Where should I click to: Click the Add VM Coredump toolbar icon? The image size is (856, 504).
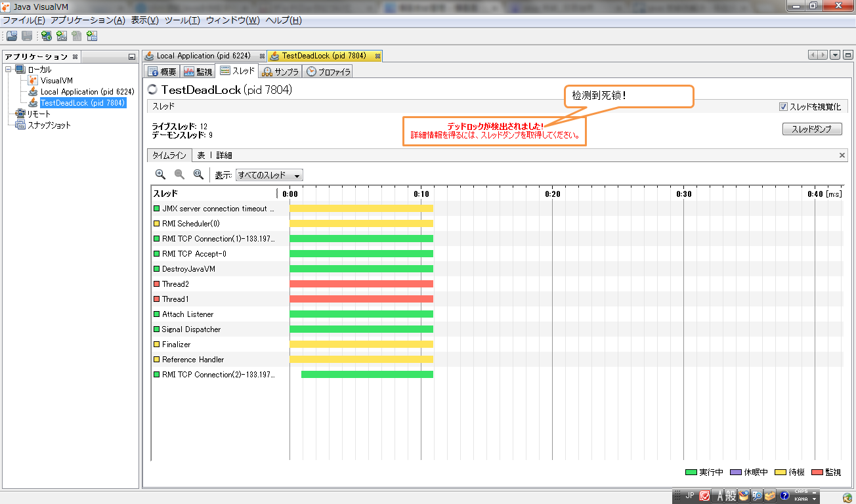pyautogui.click(x=77, y=36)
